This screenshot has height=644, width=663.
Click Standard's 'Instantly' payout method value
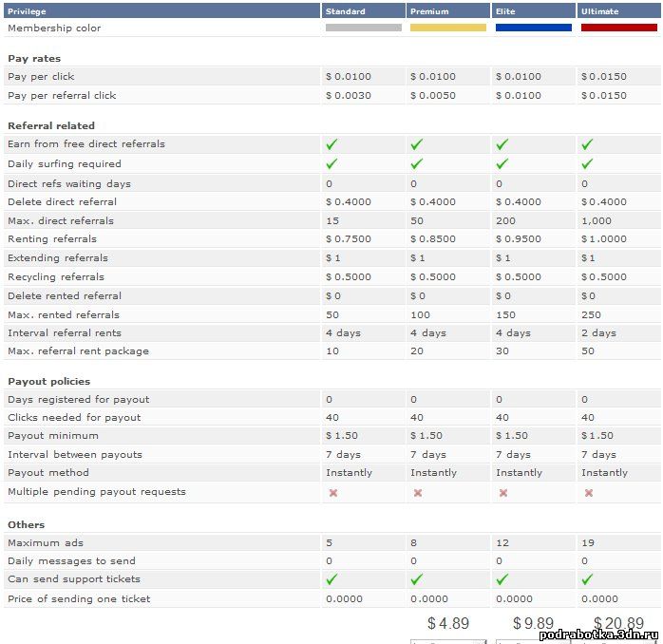[349, 473]
